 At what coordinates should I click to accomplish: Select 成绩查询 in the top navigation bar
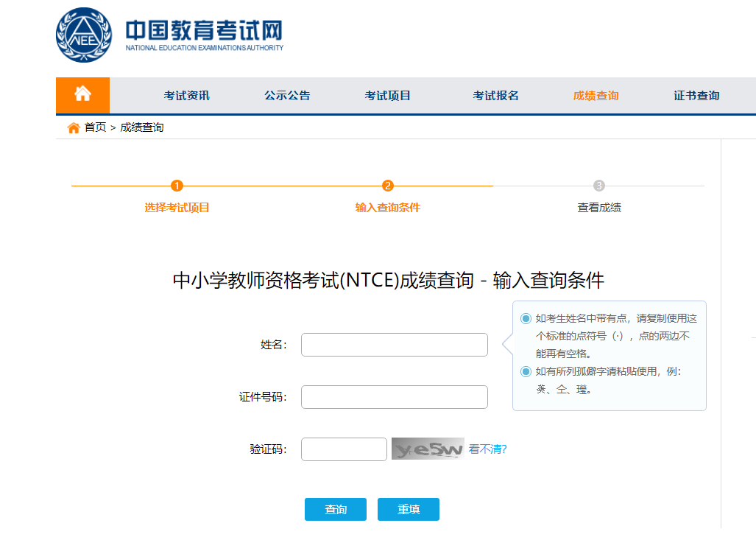pos(596,96)
